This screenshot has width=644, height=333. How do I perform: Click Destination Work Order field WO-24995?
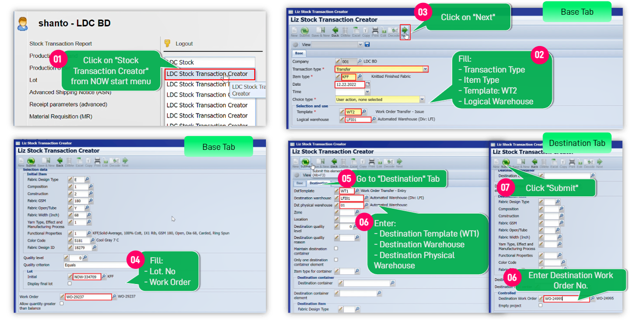567,298
